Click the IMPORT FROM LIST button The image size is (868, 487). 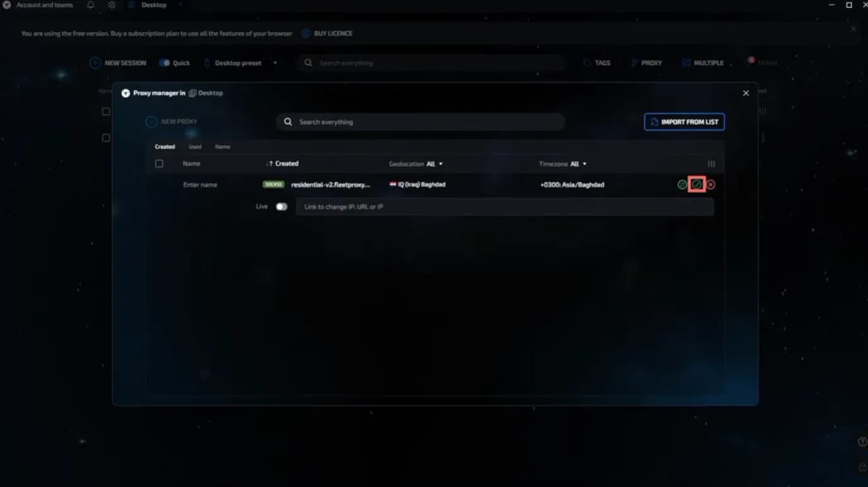point(684,122)
